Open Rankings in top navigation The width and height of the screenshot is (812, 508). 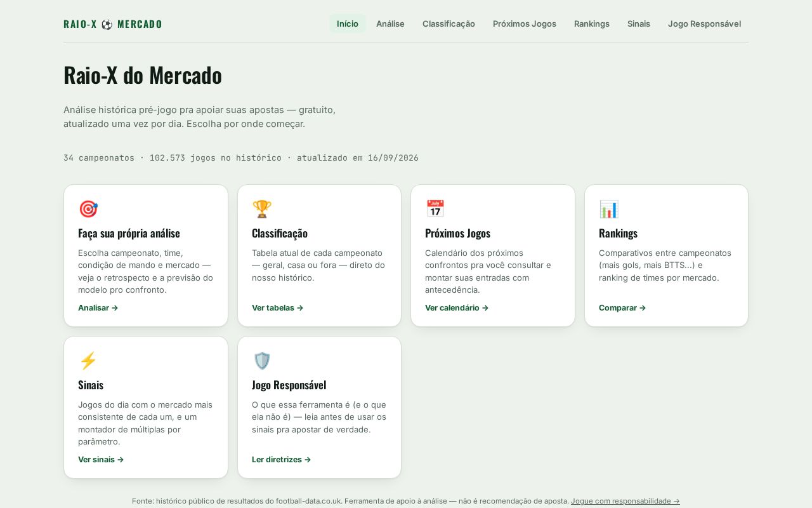[592, 23]
